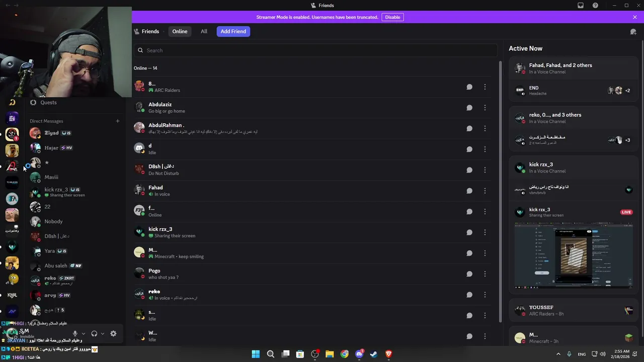Open the END Headache voice channel entry
This screenshot has height=362, width=644.
[x=574, y=90]
